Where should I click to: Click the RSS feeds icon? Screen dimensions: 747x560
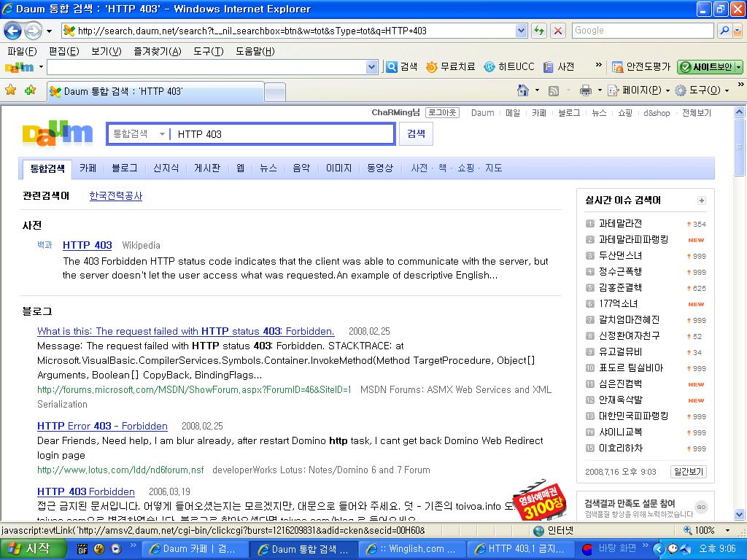click(554, 90)
